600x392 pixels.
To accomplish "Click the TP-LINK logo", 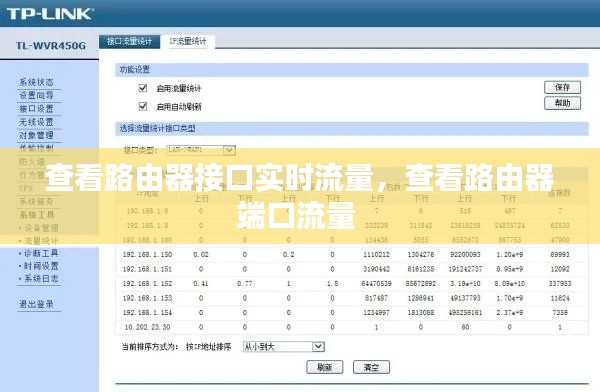I will (x=50, y=14).
